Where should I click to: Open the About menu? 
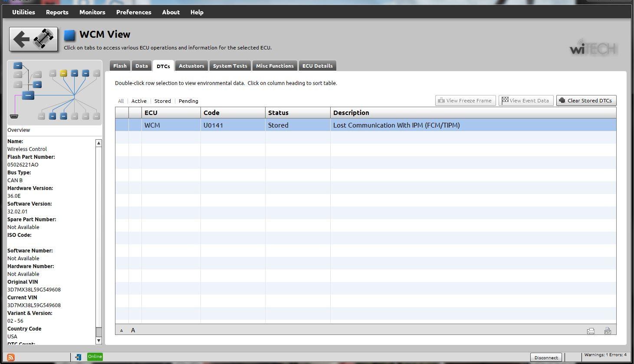(171, 12)
